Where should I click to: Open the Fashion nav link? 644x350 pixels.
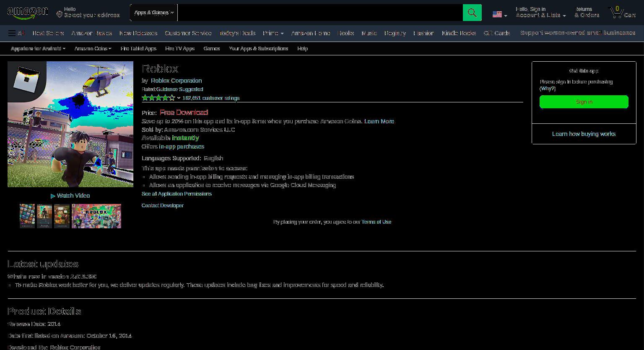click(x=423, y=33)
